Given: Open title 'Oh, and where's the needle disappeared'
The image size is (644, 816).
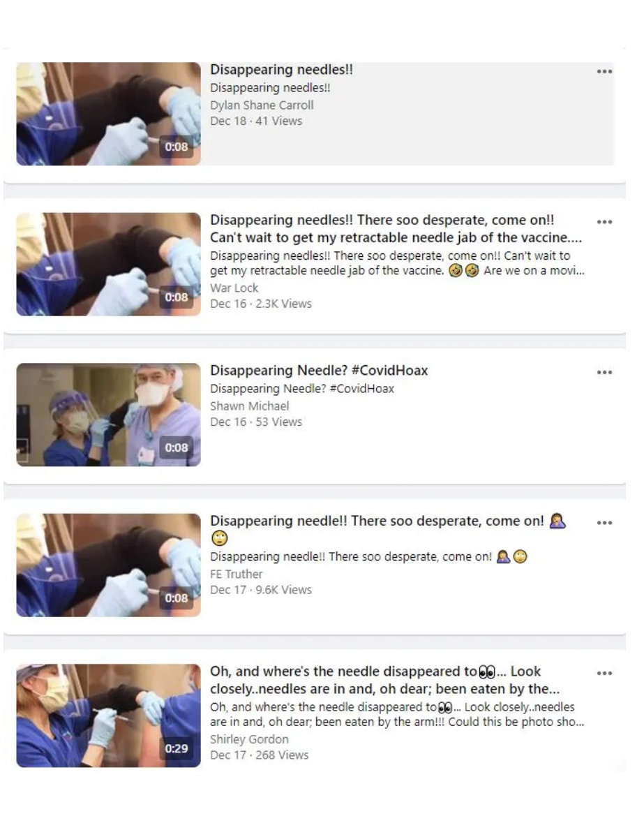Looking at the screenshot, I should click(385, 680).
